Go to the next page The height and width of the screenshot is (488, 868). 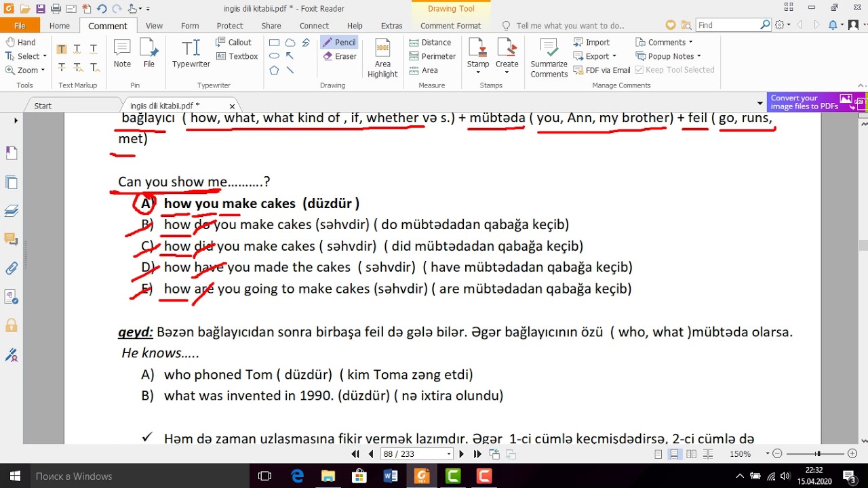click(x=462, y=454)
